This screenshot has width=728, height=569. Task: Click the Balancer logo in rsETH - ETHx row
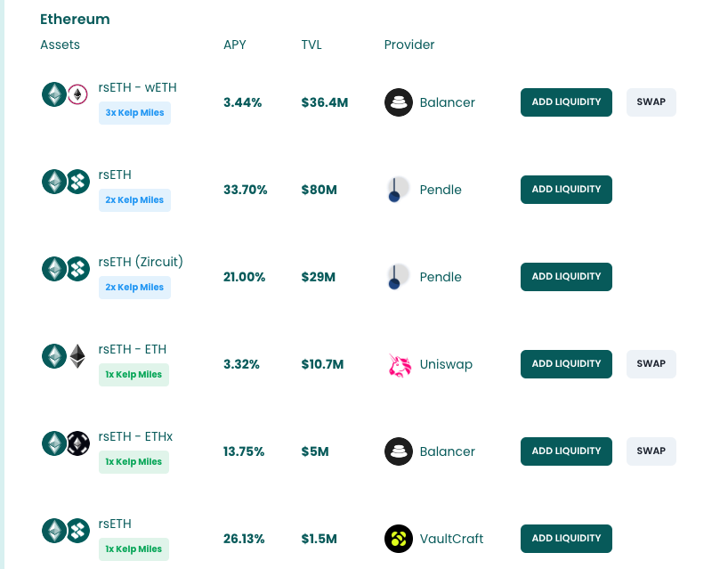399,451
